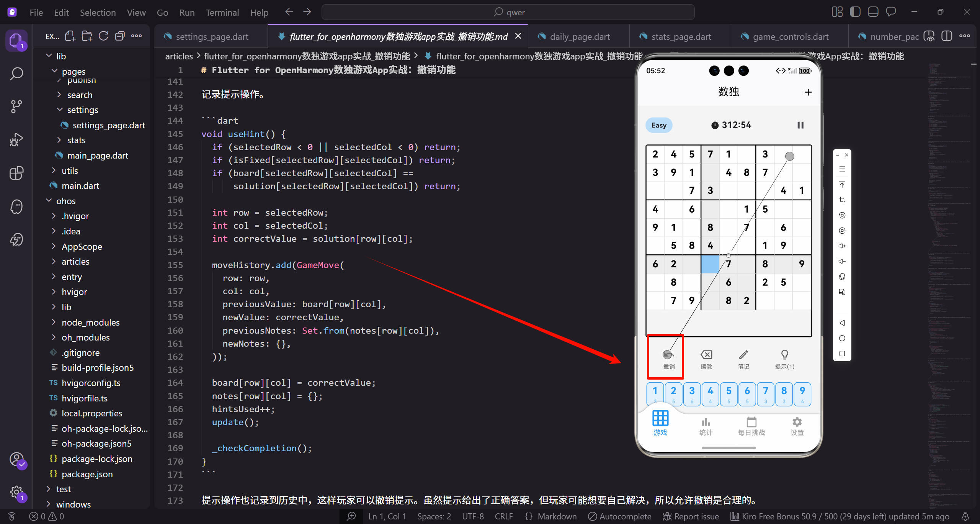Open the Run and Debug view
The height and width of the screenshot is (524, 980).
(x=16, y=140)
